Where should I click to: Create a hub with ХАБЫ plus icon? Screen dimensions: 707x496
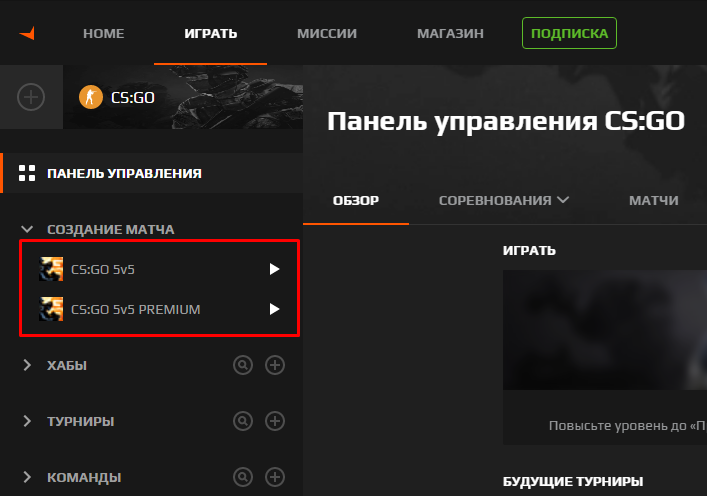click(275, 365)
